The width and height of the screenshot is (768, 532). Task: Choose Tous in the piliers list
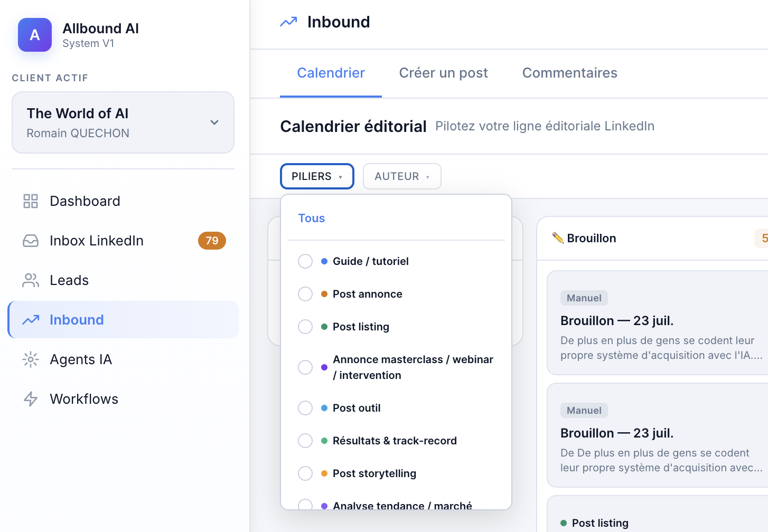coord(312,218)
